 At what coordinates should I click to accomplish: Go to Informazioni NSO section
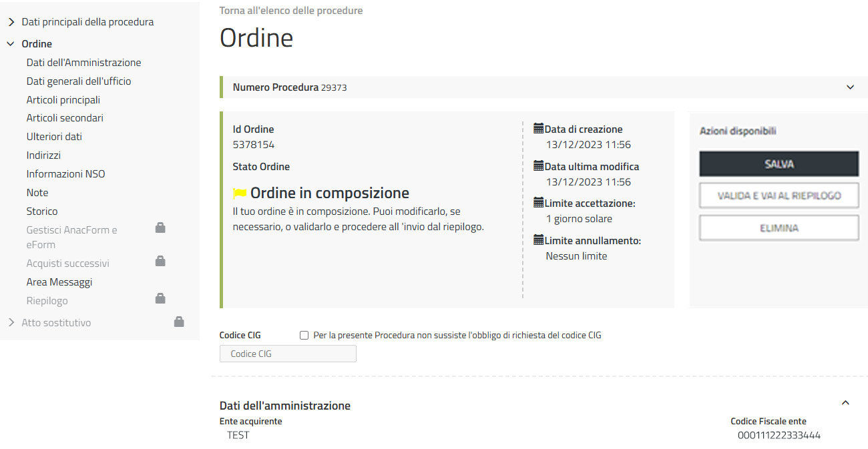pos(65,174)
